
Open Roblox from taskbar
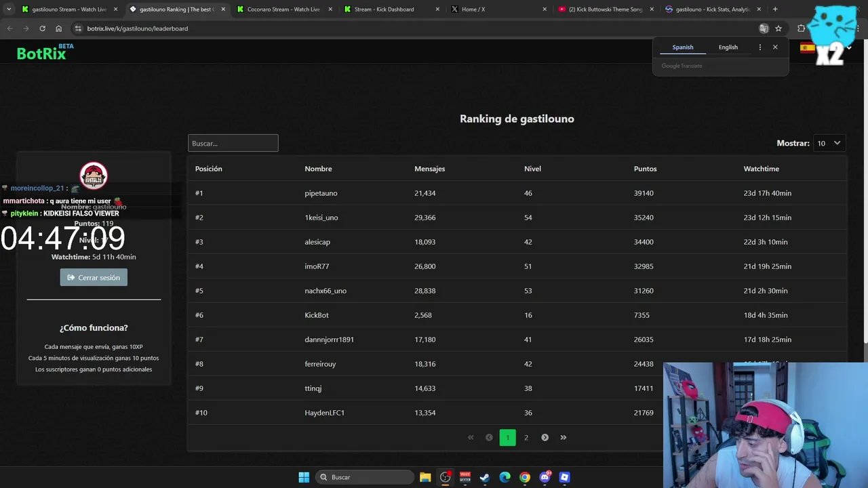coord(564,477)
